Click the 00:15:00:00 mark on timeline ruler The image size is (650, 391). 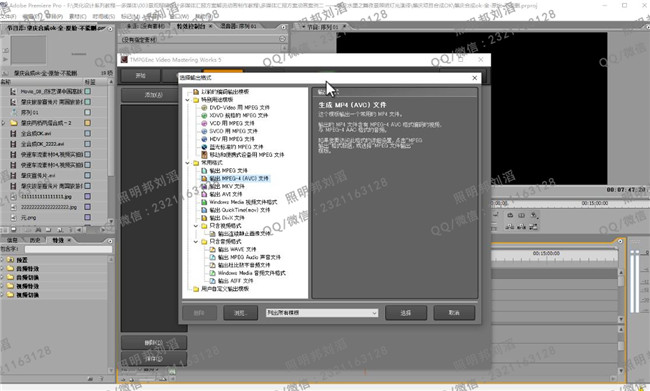(x=546, y=253)
